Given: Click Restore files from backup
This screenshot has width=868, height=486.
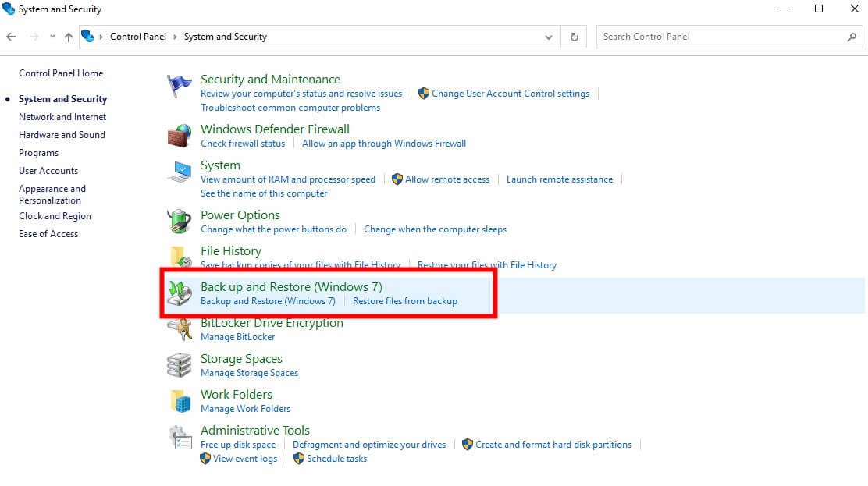Looking at the screenshot, I should point(405,301).
